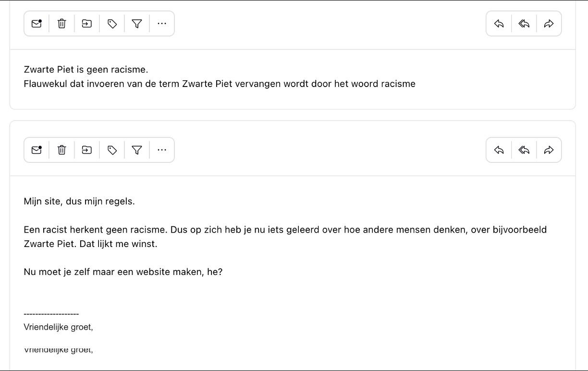Reply to the second message
The image size is (588, 371).
point(499,150)
